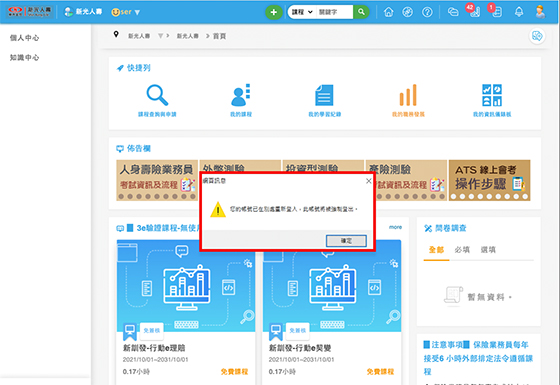This screenshot has height=385, width=560.
Task: Open the ATS 線上會考 操作步驟 banner
Action: (x=489, y=180)
